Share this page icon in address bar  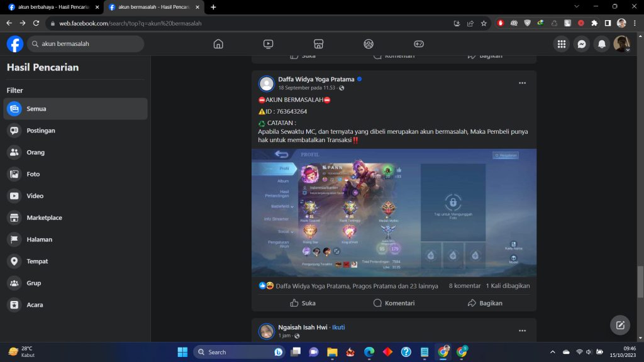click(470, 23)
